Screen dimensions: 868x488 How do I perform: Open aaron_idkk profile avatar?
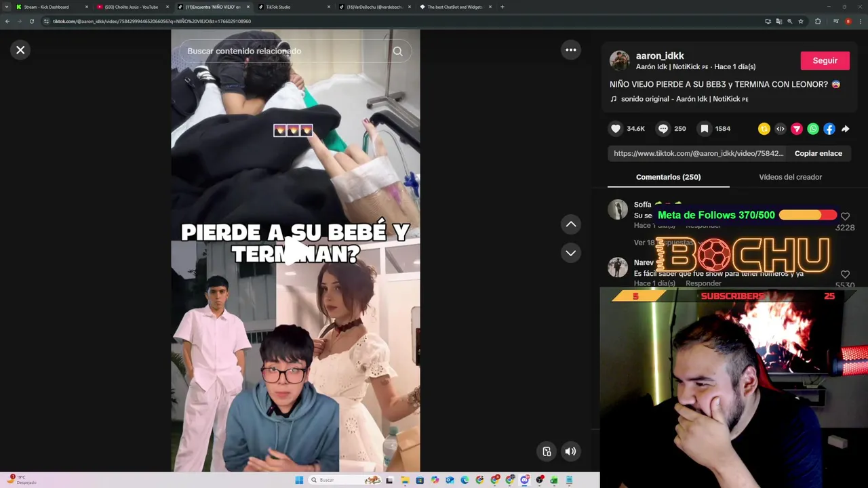click(x=619, y=60)
